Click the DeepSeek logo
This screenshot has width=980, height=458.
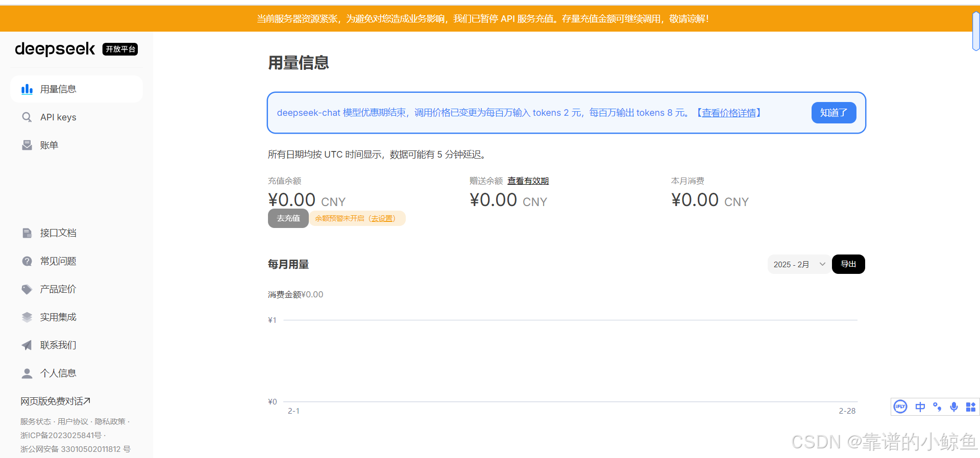[x=55, y=49]
